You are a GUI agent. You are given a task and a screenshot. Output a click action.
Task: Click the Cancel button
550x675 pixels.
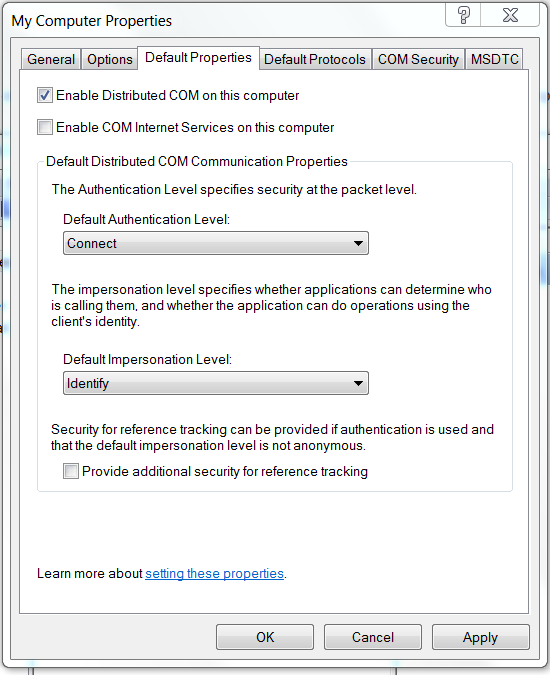click(373, 637)
